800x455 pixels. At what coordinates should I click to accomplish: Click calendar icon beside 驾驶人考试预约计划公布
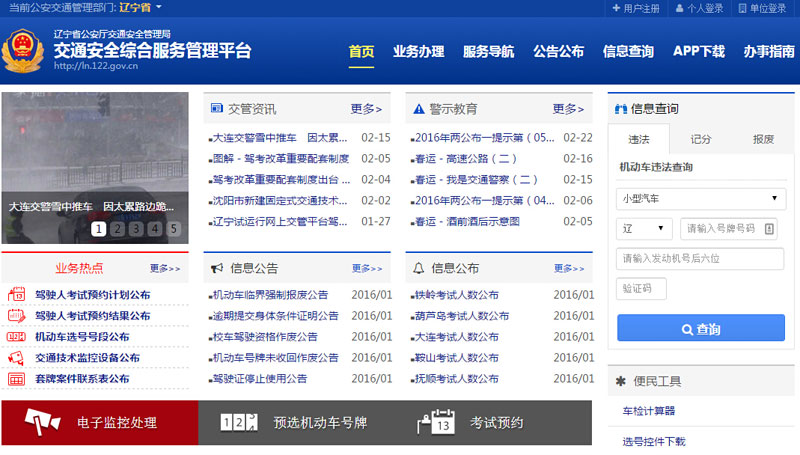(x=16, y=294)
